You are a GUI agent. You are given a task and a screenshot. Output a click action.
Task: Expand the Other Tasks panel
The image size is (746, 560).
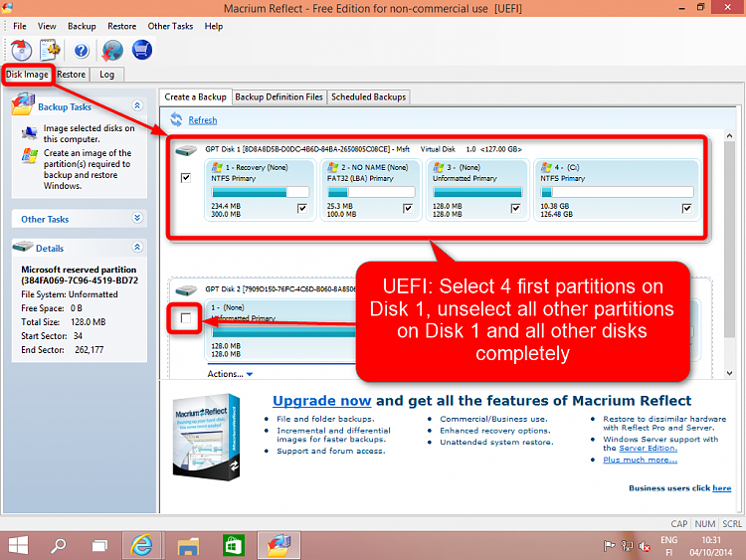137,218
